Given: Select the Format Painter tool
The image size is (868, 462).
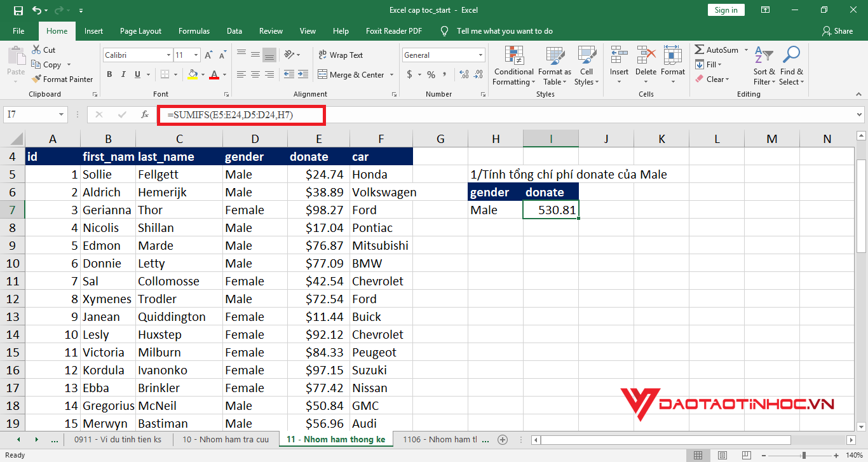Looking at the screenshot, I should pos(62,79).
